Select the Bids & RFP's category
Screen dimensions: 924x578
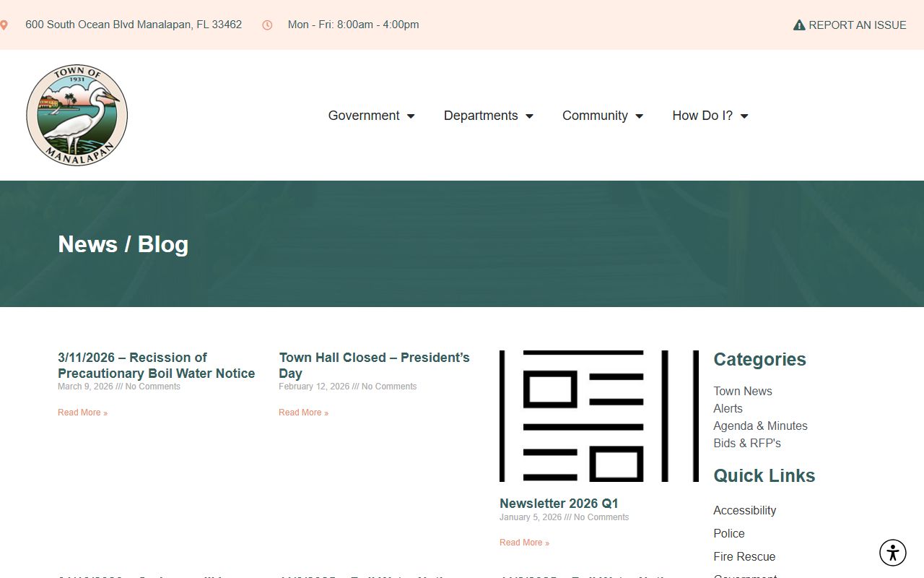[747, 443]
